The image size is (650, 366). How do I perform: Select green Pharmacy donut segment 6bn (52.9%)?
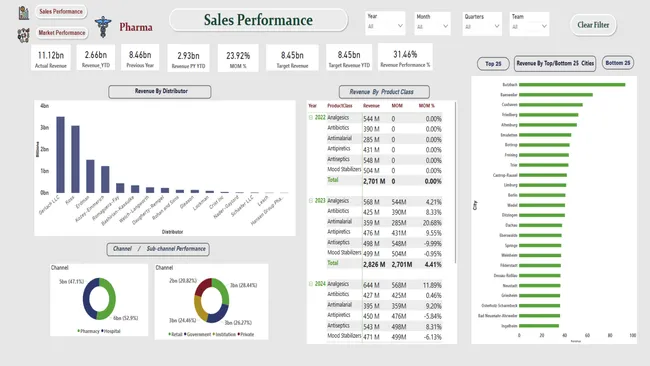pos(111,298)
